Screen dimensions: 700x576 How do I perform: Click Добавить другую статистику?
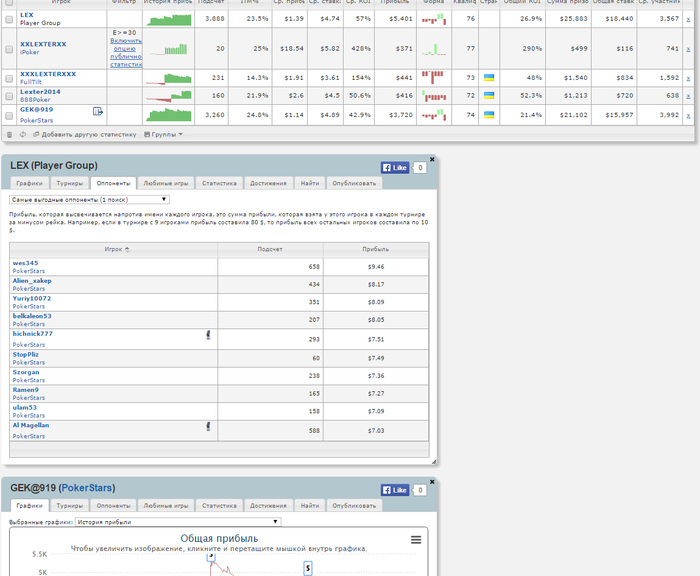click(x=85, y=134)
